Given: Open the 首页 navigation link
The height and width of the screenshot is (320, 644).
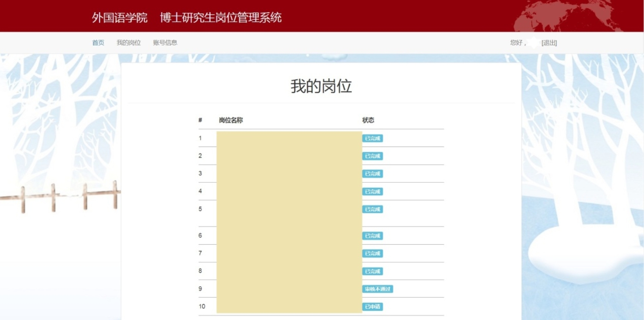Looking at the screenshot, I should [98, 43].
